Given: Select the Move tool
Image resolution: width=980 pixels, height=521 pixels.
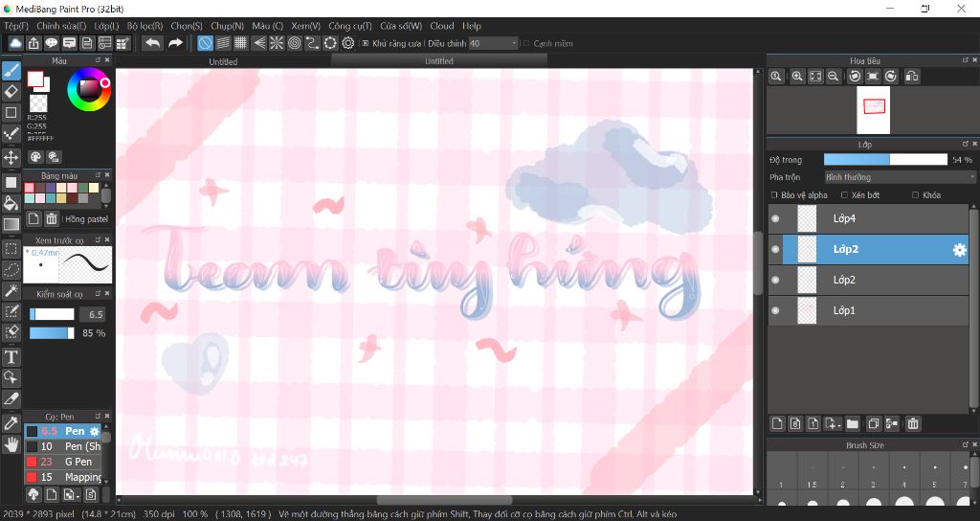Looking at the screenshot, I should 11,156.
